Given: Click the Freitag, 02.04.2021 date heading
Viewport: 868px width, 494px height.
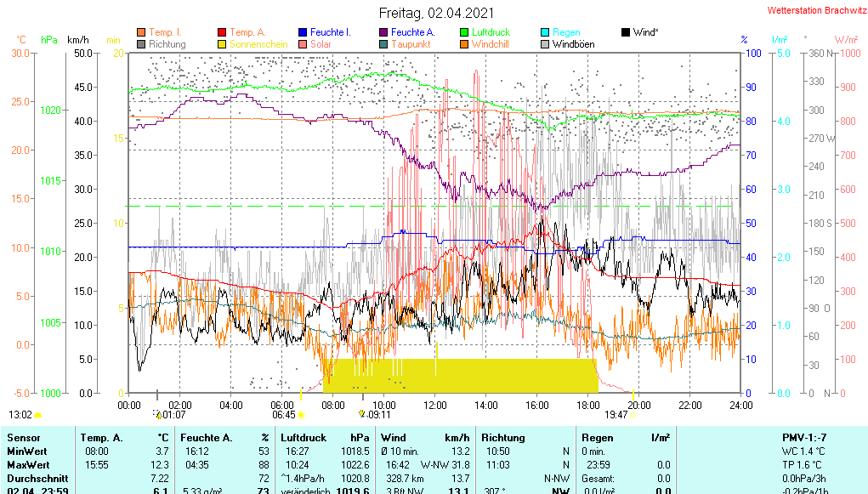Looking at the screenshot, I should (434, 13).
